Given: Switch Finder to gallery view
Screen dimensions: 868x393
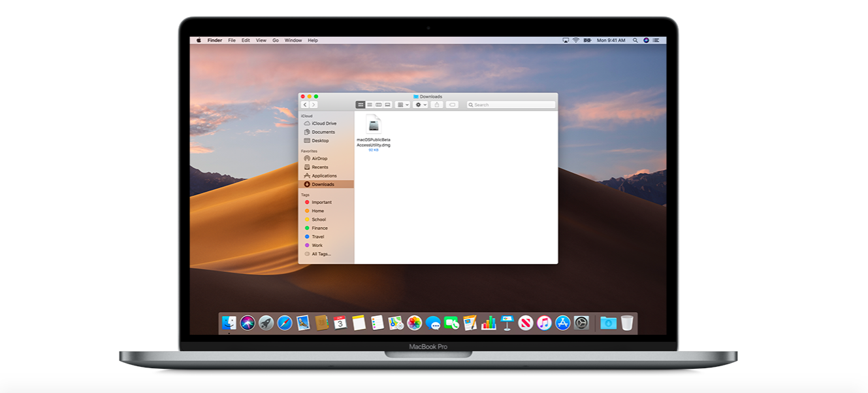Looking at the screenshot, I should [x=387, y=105].
